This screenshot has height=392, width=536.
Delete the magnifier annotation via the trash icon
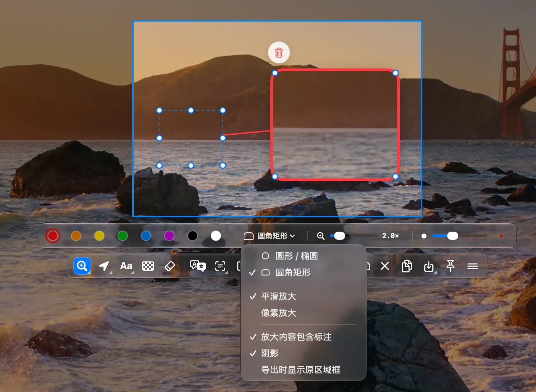click(x=279, y=52)
